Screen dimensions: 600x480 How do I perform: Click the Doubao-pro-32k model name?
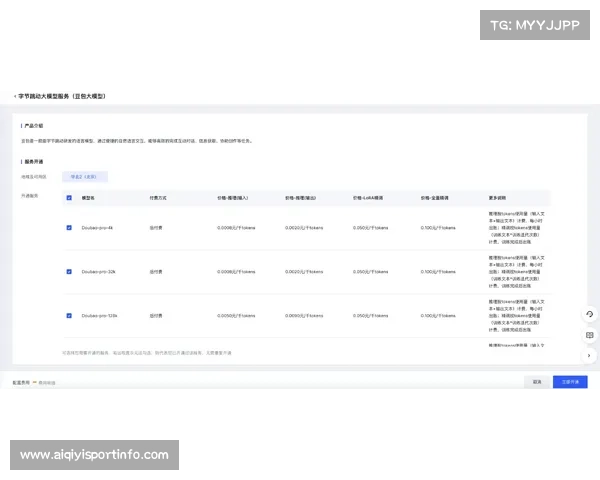(98, 271)
